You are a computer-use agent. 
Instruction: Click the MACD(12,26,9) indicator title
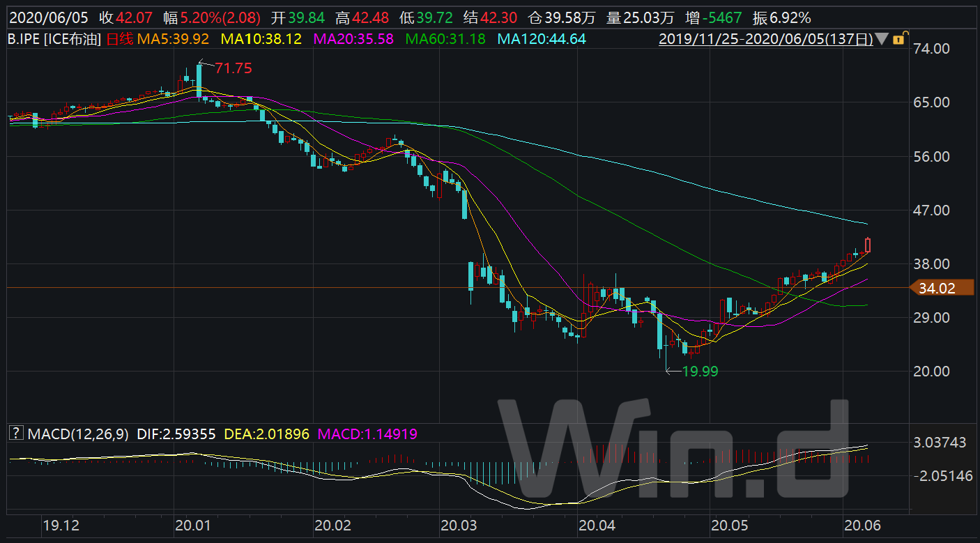pyautogui.click(x=78, y=434)
